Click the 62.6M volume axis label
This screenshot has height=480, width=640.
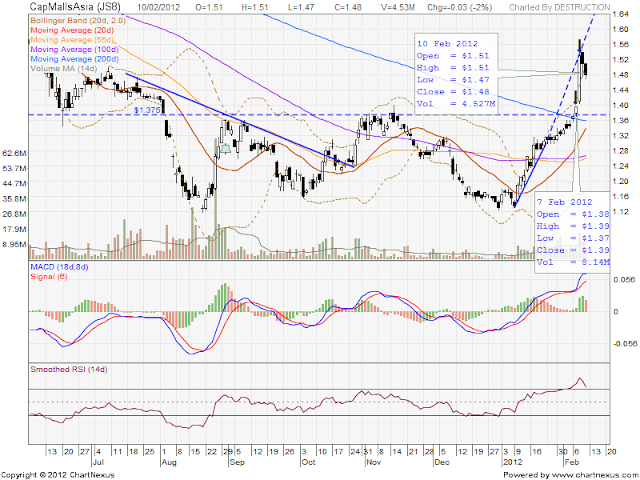pos(14,153)
